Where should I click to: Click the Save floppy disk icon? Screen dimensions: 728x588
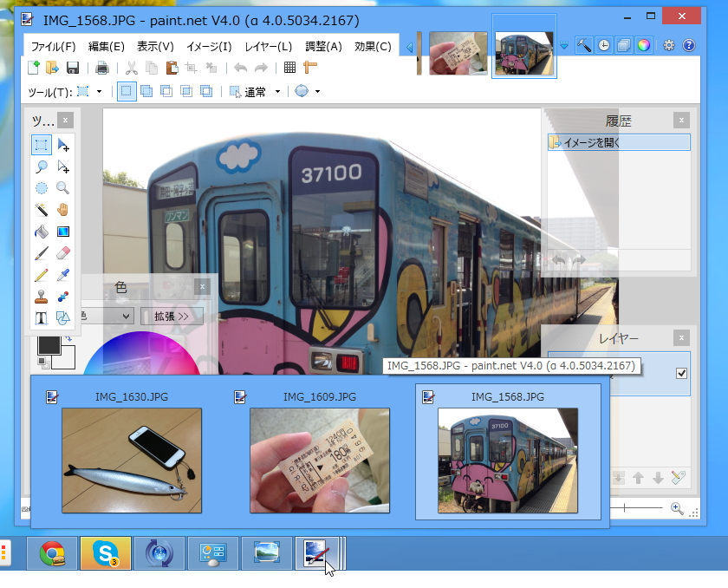click(x=73, y=68)
